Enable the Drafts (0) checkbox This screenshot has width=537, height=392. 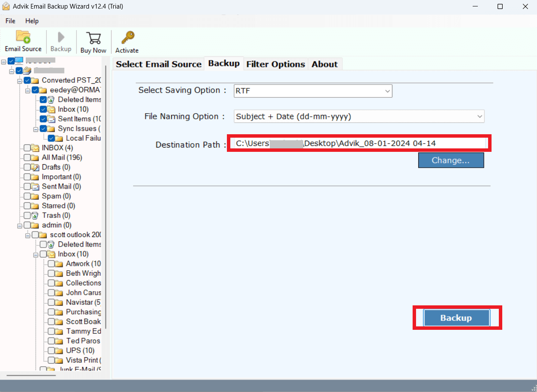pos(27,167)
